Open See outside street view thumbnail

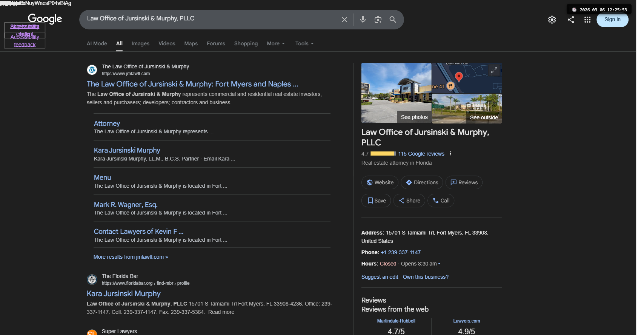(x=467, y=109)
